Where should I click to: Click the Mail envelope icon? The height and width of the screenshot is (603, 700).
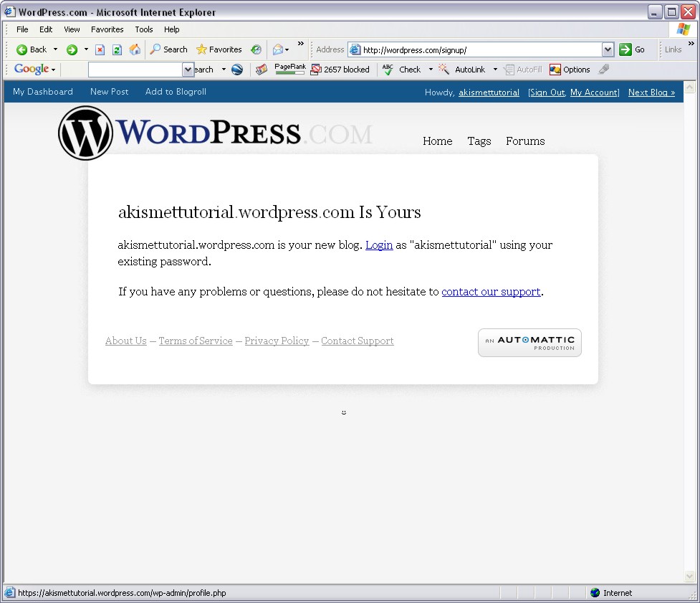pos(278,49)
